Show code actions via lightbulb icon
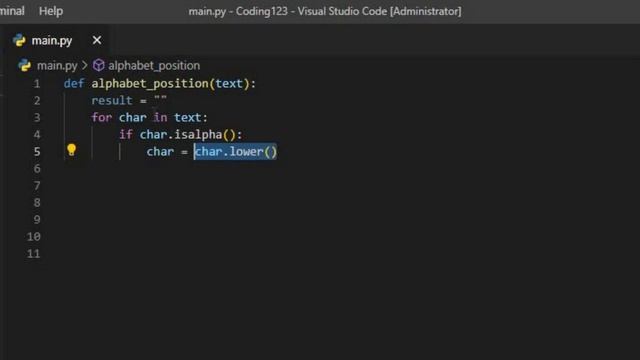The height and width of the screenshot is (360, 640). 71,150
